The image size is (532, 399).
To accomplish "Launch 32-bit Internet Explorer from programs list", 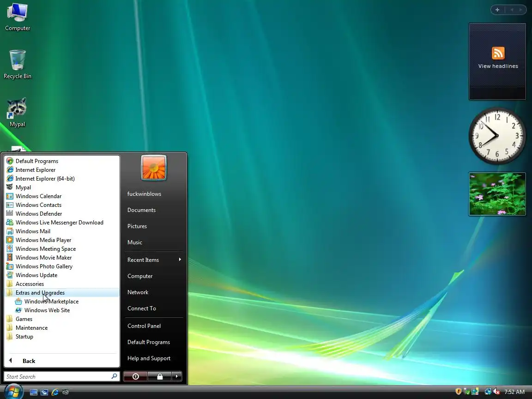I will (x=62, y=169).
